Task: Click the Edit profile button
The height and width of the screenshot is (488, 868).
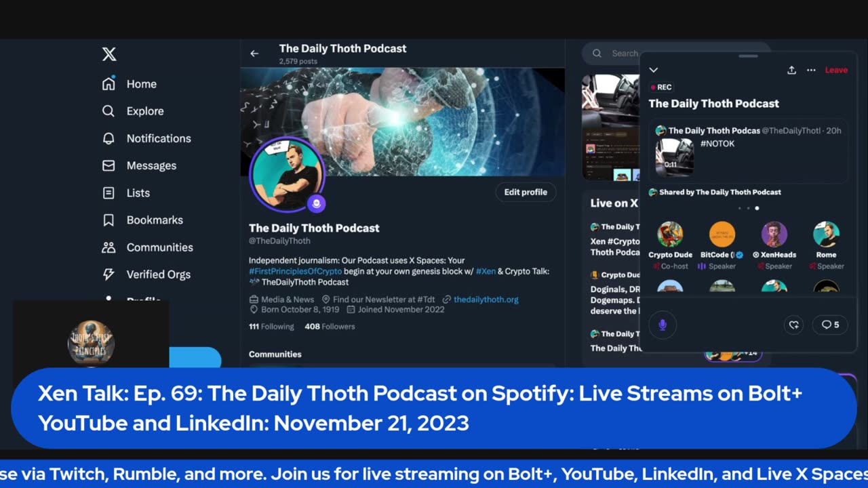Action: (526, 192)
